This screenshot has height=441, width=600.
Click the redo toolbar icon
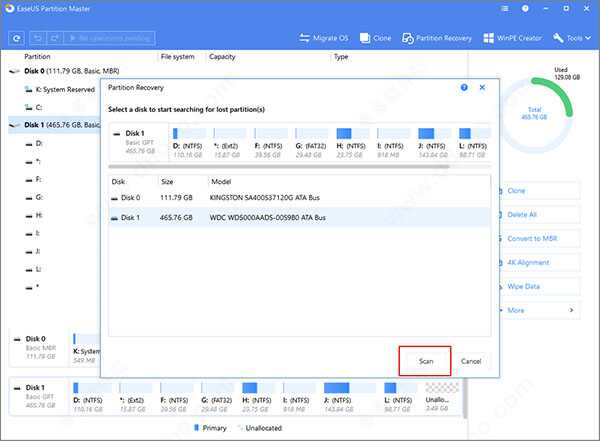54,38
